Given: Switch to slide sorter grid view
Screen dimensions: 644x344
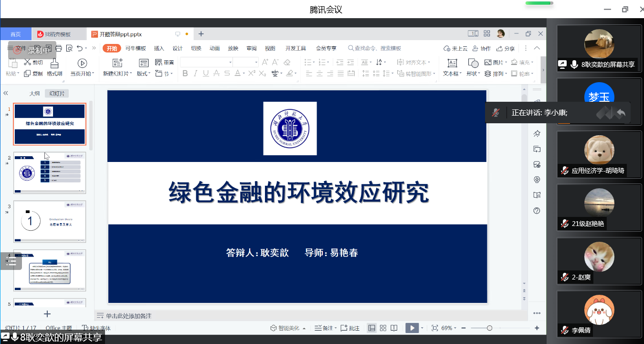Looking at the screenshot, I should pos(383,328).
